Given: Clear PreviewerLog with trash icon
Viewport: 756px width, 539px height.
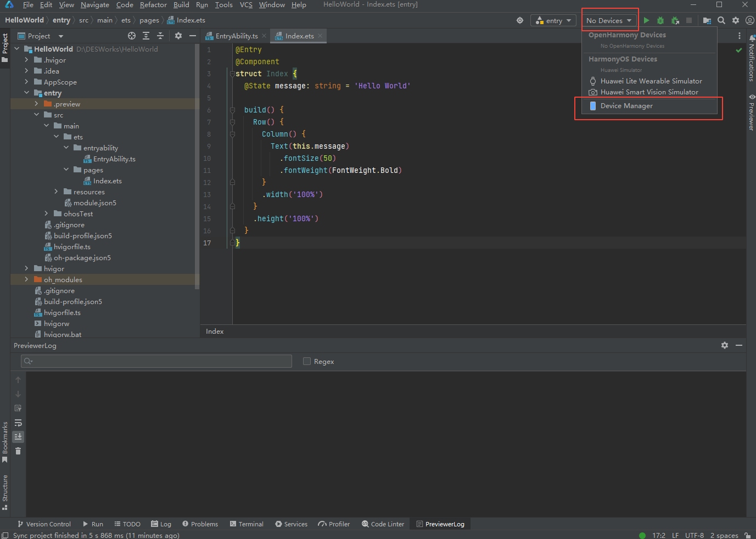Looking at the screenshot, I should [18, 451].
